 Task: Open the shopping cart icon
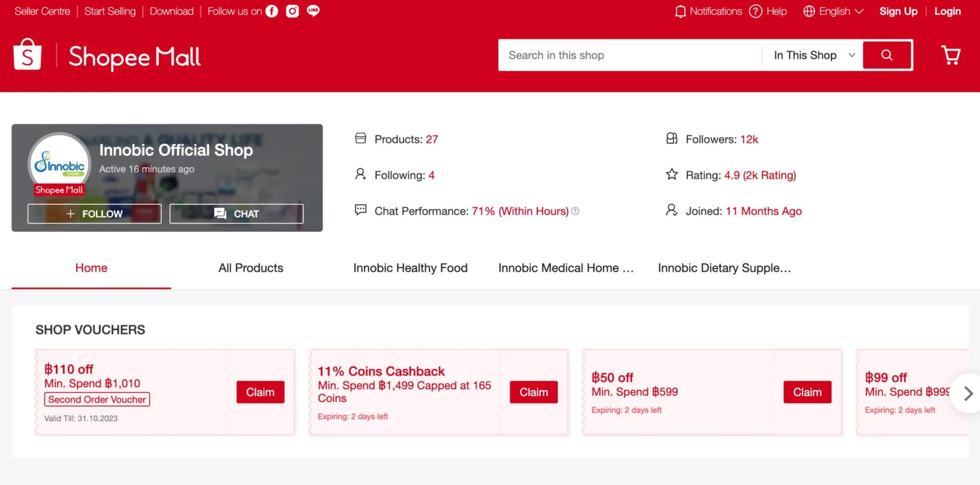pyautogui.click(x=951, y=55)
